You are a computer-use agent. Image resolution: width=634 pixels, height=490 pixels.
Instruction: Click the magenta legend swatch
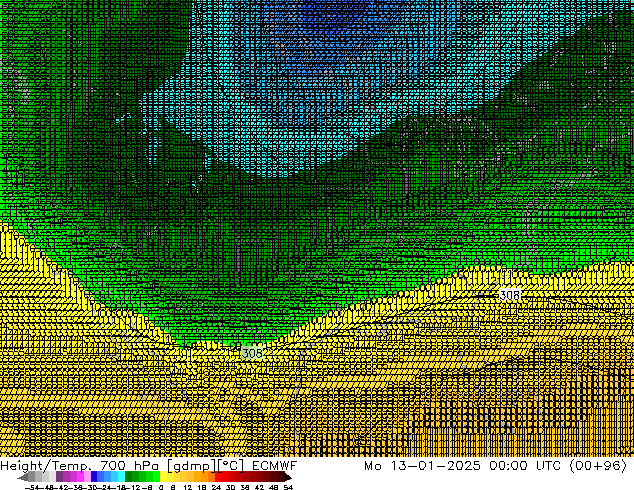pos(80,477)
